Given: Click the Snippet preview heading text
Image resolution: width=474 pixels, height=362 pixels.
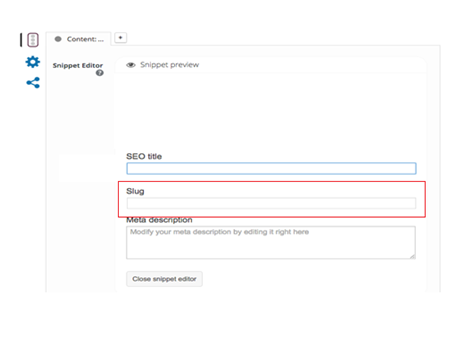Looking at the screenshot, I should tap(169, 65).
